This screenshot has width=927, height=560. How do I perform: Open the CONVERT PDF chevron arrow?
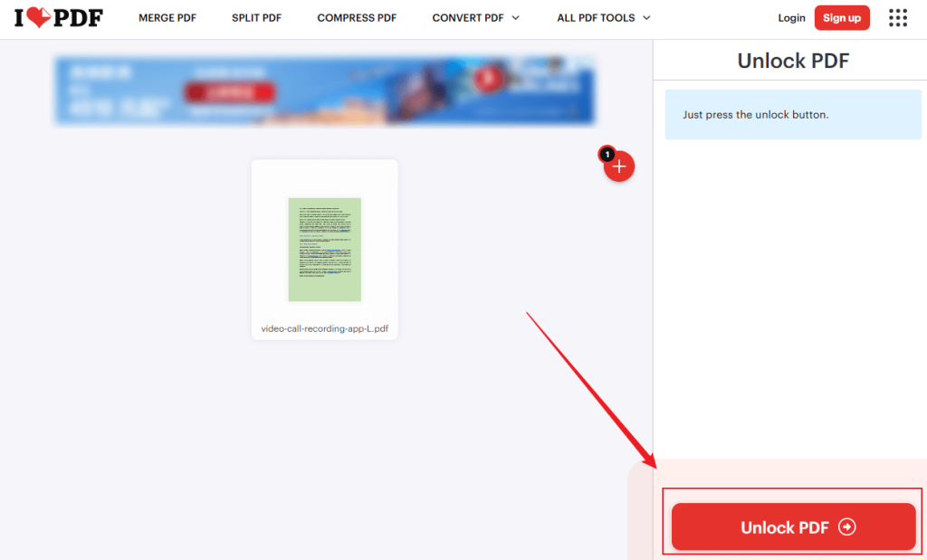coord(515,17)
